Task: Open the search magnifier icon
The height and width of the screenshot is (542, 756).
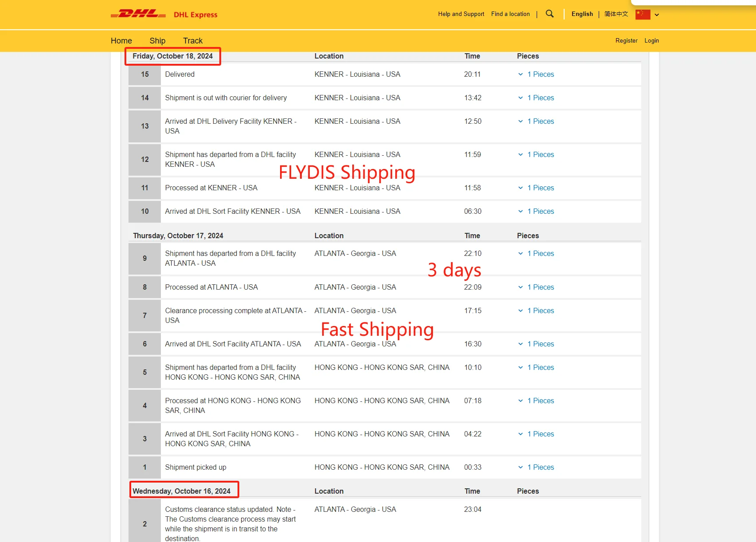Action: click(x=549, y=14)
